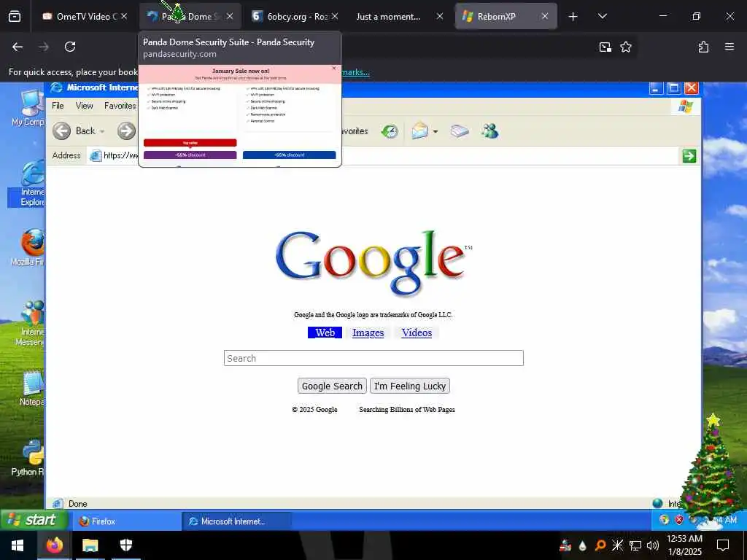
Task: Click the IE Back button
Action: pos(74,131)
